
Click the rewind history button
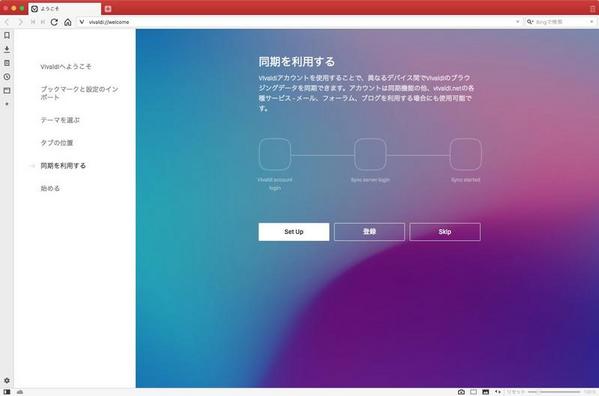click(33, 22)
